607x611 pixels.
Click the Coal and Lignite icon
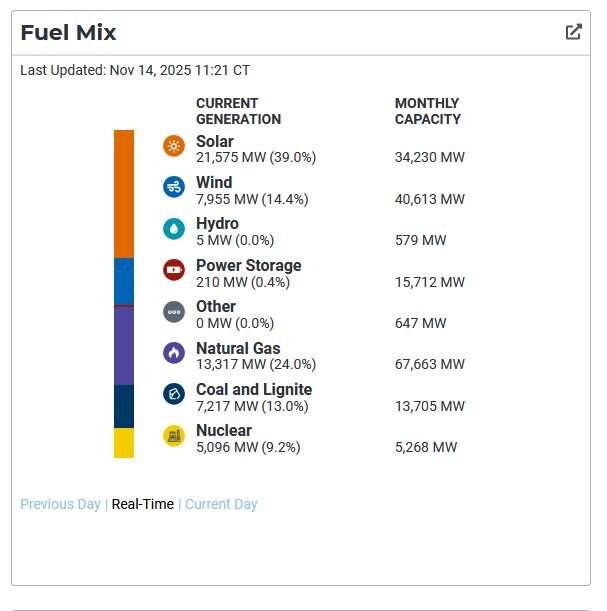[x=174, y=394]
